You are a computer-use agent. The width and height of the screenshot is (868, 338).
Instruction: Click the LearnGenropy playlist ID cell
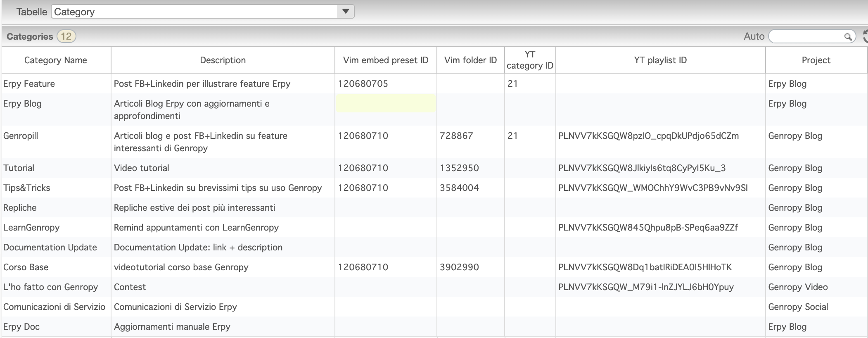point(647,228)
